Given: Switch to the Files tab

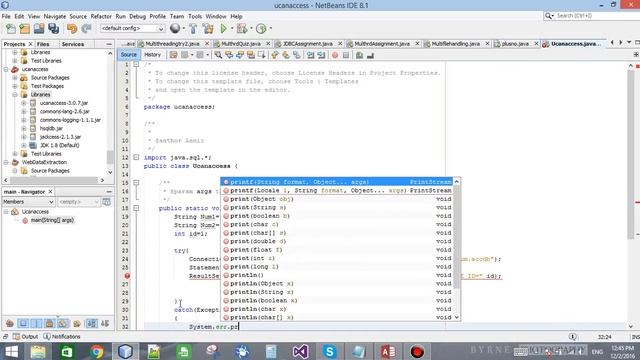Looking at the screenshot, I should (43, 44).
